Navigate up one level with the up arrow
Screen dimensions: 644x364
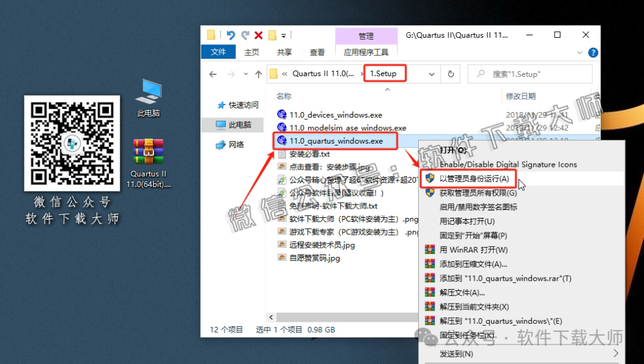[258, 74]
